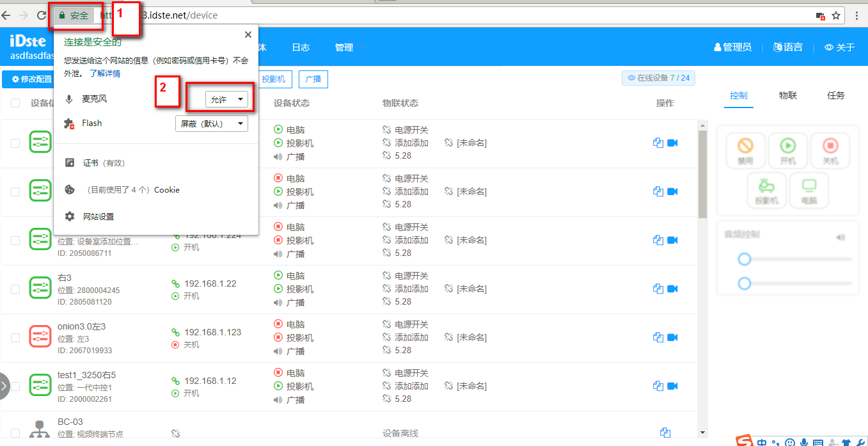Screen dimensions: 868x446
Task: Tick the checkbox for device 右3
Action: [15, 289]
